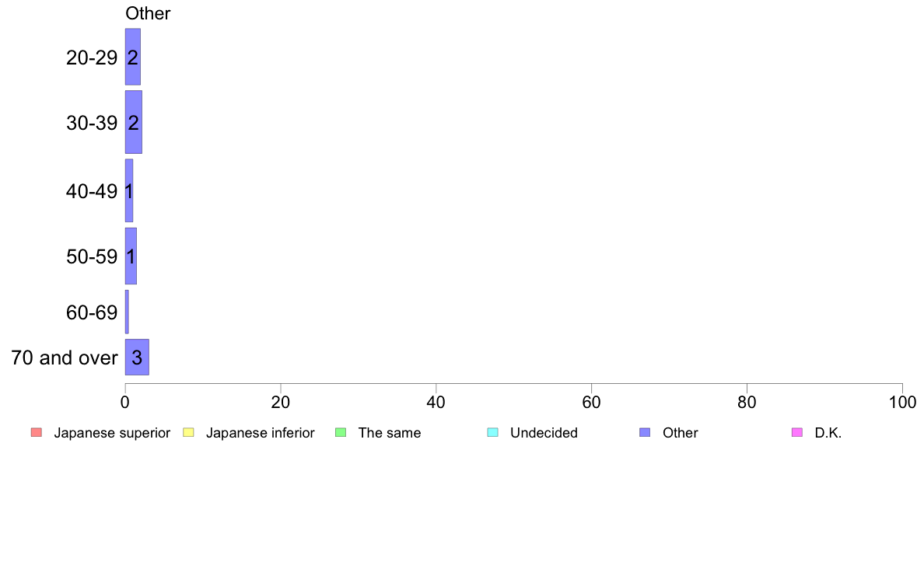
Task: Click the D.K. magenta legend swatch
Action: [796, 432]
